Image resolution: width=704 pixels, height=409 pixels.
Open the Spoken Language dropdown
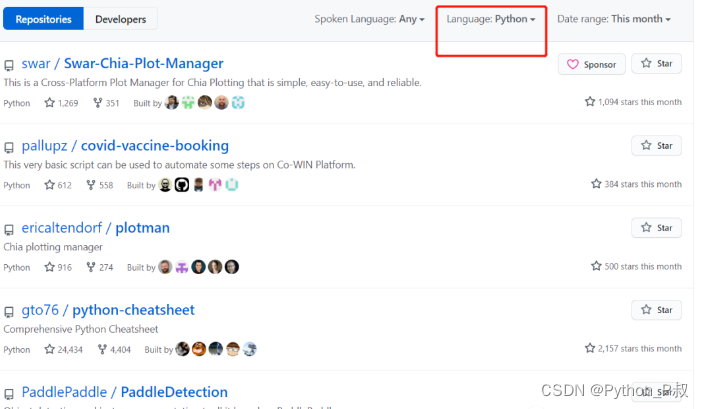tap(369, 19)
